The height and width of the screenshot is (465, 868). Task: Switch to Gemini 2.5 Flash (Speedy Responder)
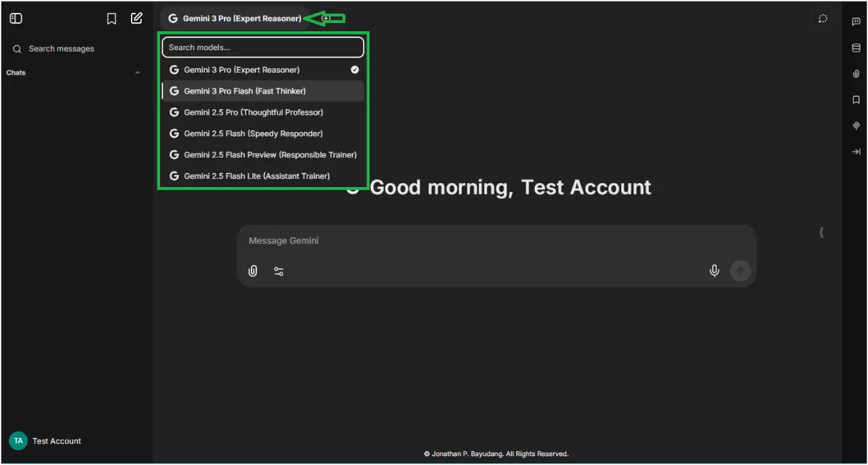(x=263, y=134)
